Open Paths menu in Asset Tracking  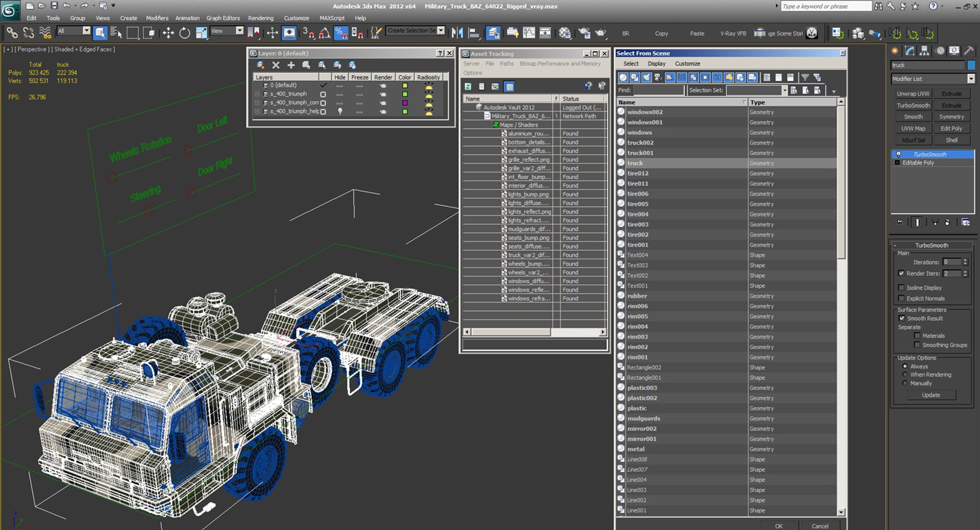pos(507,64)
